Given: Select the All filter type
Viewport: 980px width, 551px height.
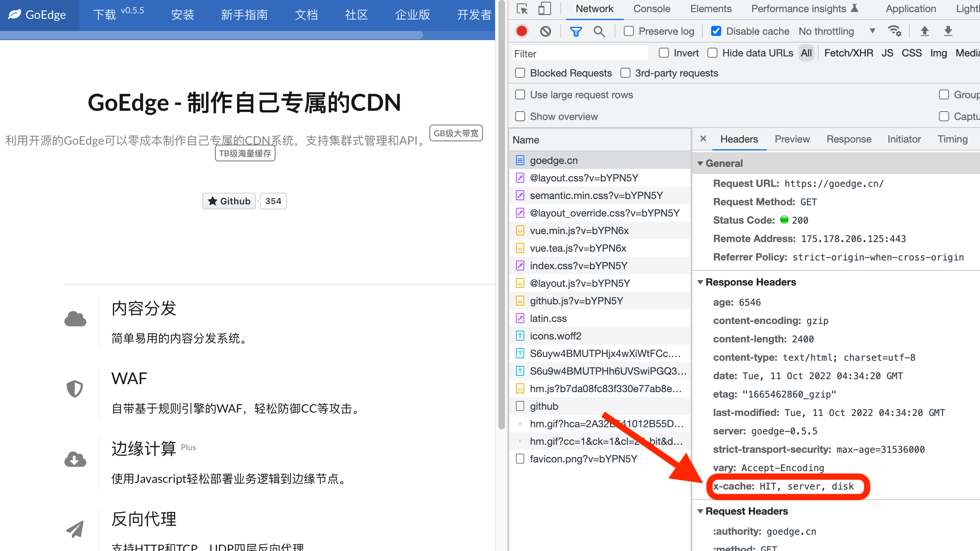Looking at the screenshot, I should (x=806, y=53).
